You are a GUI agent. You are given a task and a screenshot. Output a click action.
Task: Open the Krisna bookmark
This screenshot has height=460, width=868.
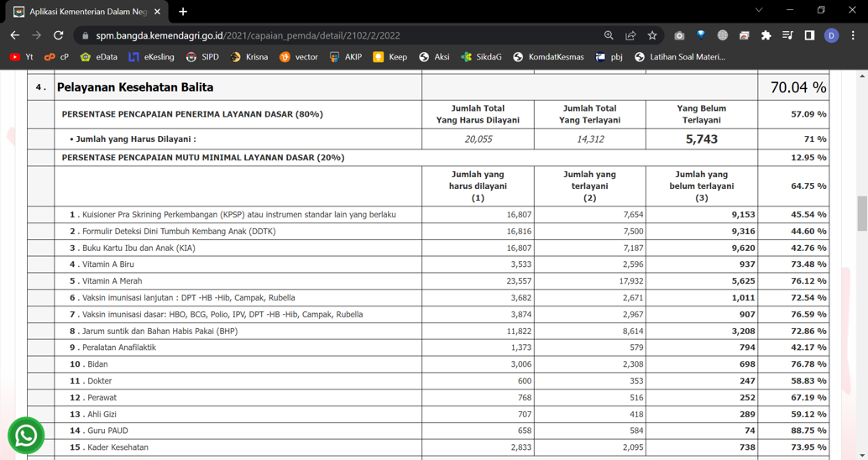click(x=249, y=57)
